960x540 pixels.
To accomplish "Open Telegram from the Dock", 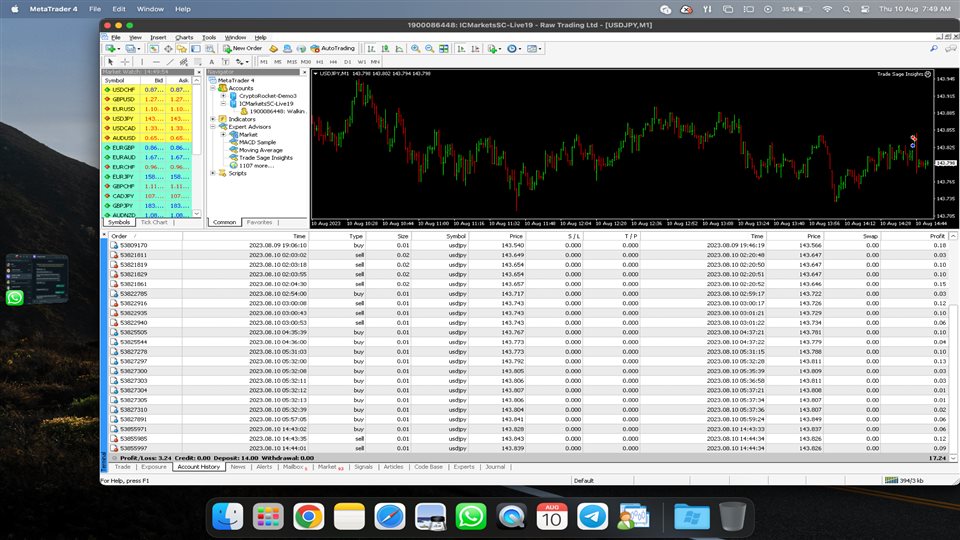I will click(x=592, y=516).
